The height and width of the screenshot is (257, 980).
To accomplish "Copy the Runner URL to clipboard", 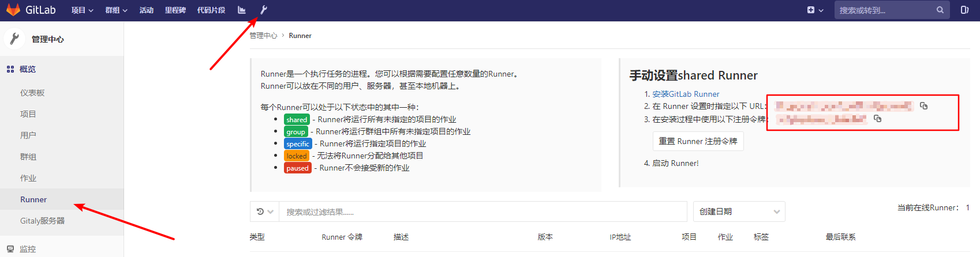I will [923, 106].
